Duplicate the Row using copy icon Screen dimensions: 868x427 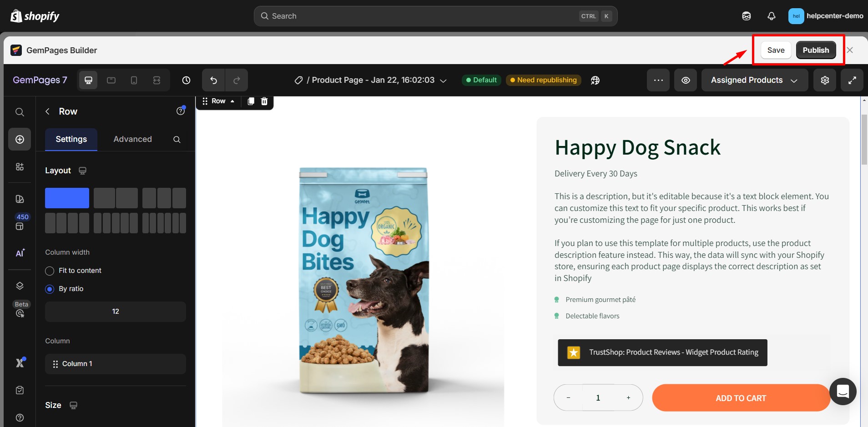(251, 101)
